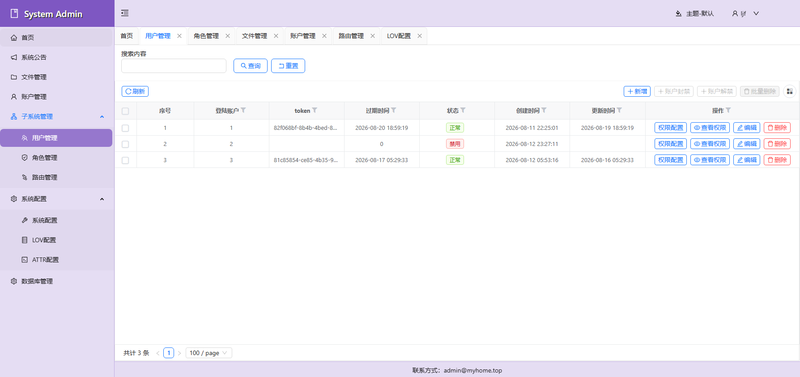Open the user account dropdown arrow in header
Image resolution: width=800 pixels, height=377 pixels.
point(756,14)
